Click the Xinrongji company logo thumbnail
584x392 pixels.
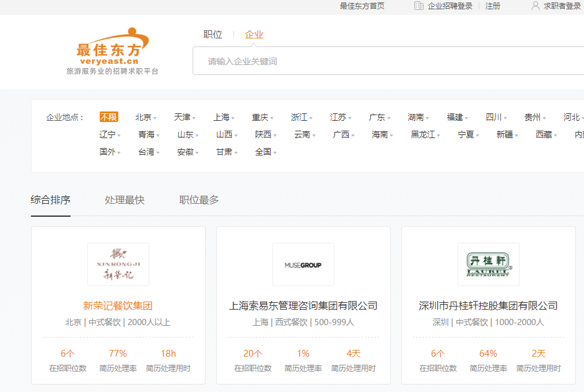coord(118,264)
